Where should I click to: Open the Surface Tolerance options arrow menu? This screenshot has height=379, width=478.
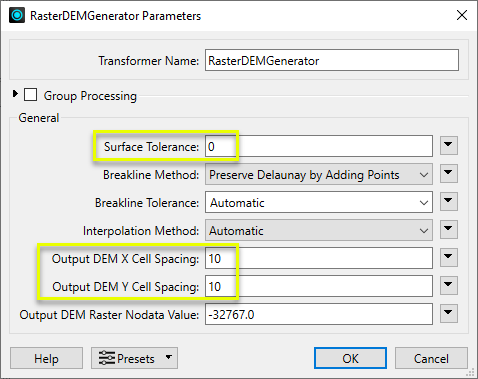point(449,146)
